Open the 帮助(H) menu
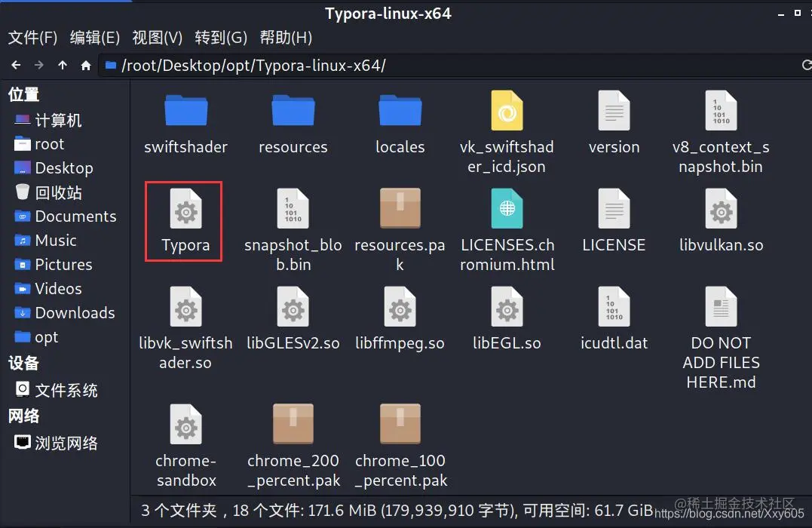 pyautogui.click(x=286, y=37)
